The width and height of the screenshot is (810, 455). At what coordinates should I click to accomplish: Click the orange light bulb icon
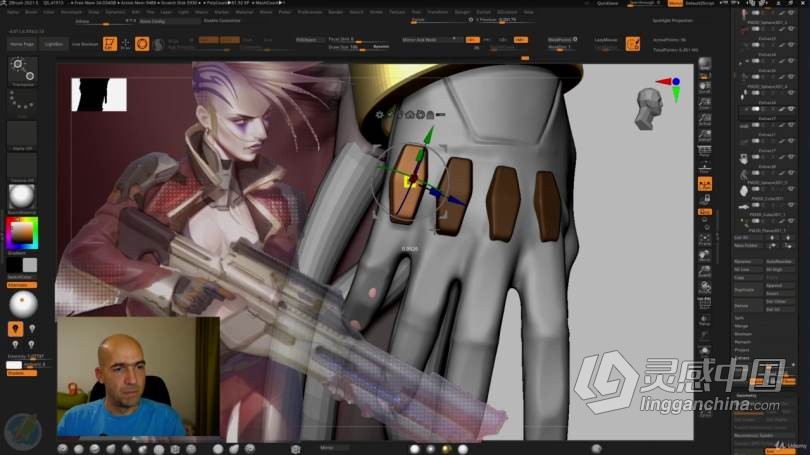15,329
